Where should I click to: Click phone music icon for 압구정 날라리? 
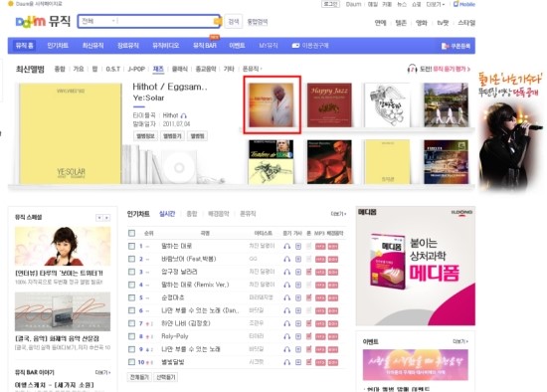(308, 272)
